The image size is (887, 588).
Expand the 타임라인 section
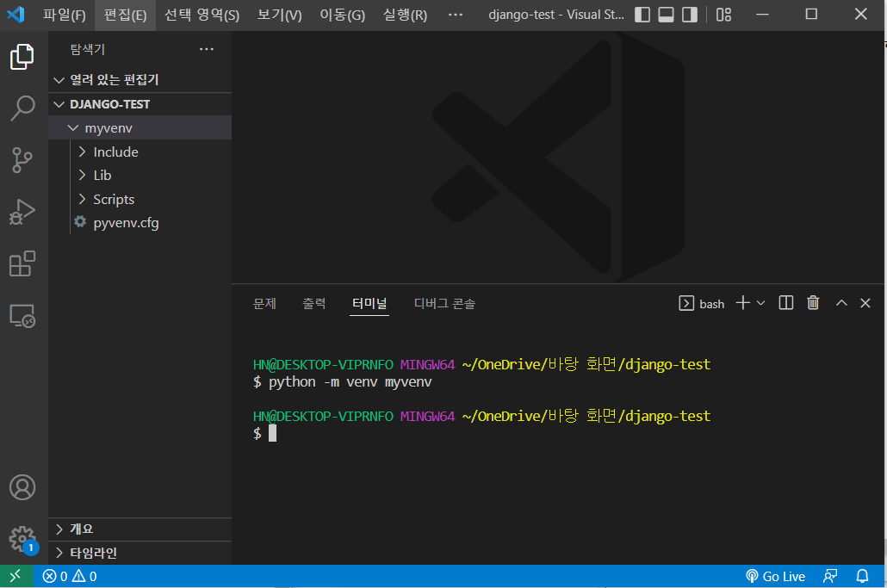[140, 553]
